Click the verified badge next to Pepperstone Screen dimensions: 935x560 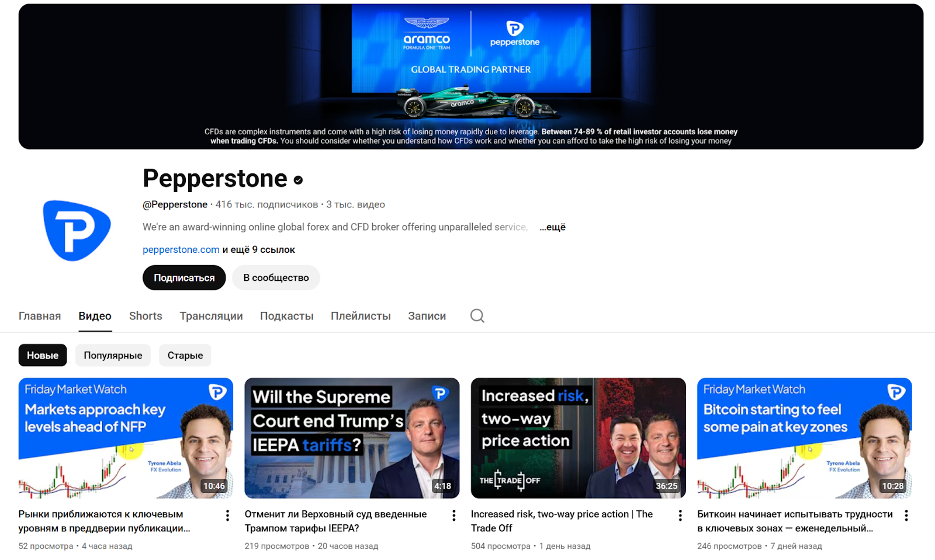[298, 180]
